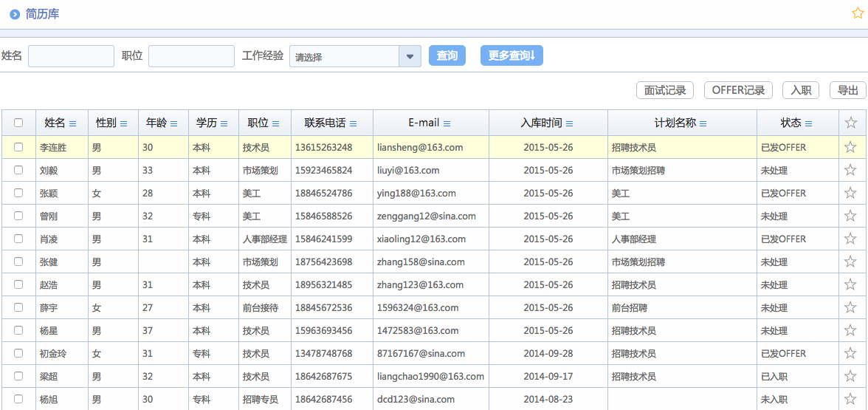Open OFFER记录 records

coord(738,90)
